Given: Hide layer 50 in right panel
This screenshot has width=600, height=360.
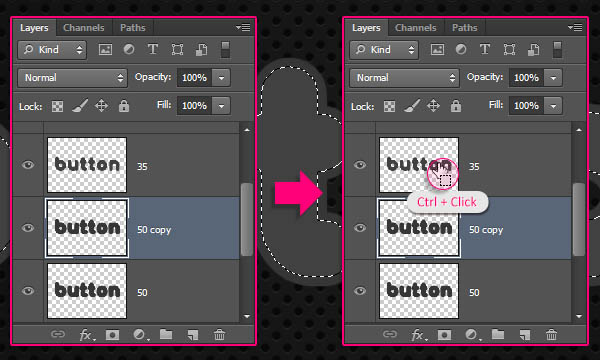Looking at the screenshot, I should [x=360, y=291].
